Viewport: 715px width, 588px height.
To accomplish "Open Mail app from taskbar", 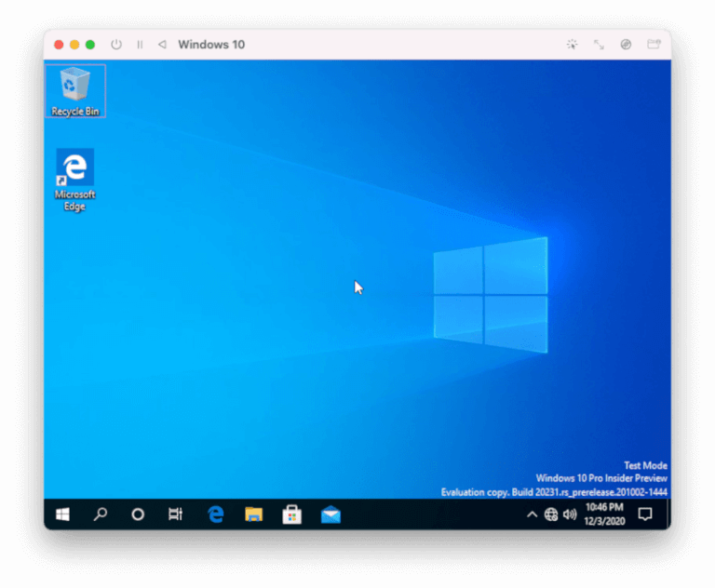I will [x=331, y=514].
